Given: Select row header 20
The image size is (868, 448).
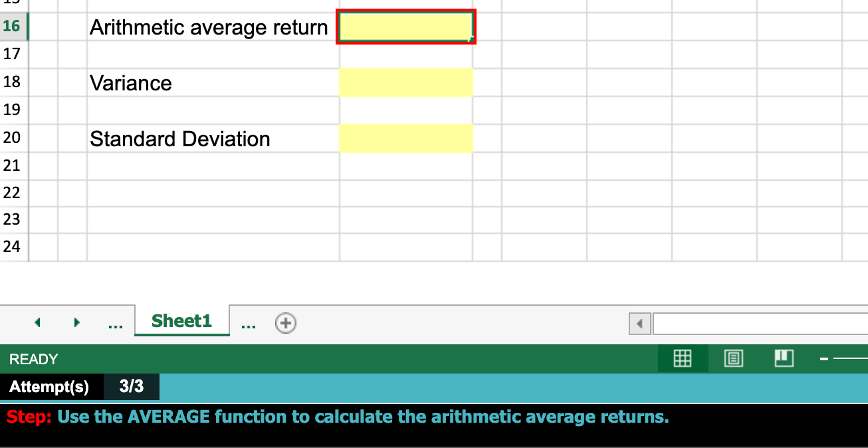Looking at the screenshot, I should pyautogui.click(x=12, y=137).
